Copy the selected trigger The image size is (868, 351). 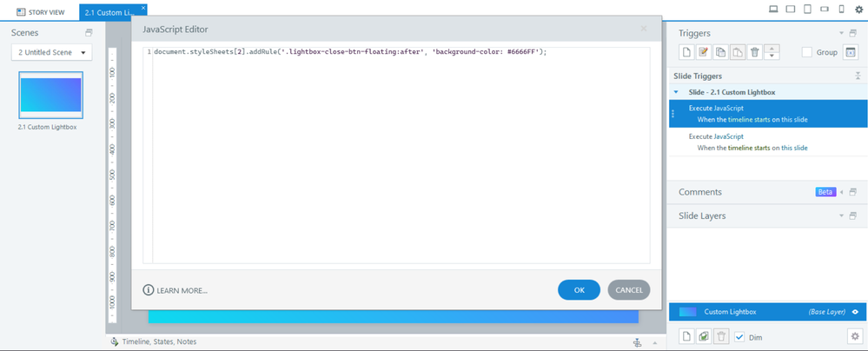(x=721, y=52)
